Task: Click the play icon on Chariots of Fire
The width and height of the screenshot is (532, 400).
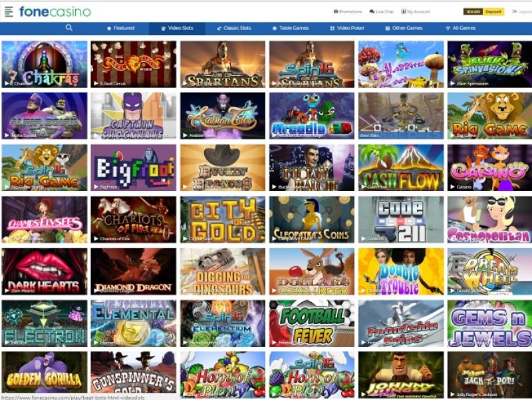Action: tap(96, 239)
